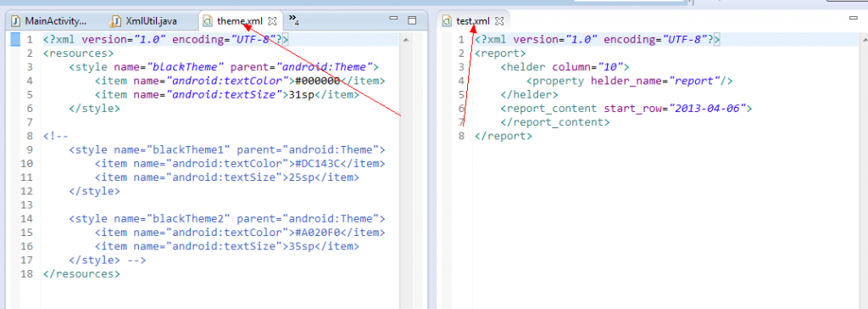The image size is (868, 309).
Task: Close the theme.xml tab
Action: click(272, 21)
